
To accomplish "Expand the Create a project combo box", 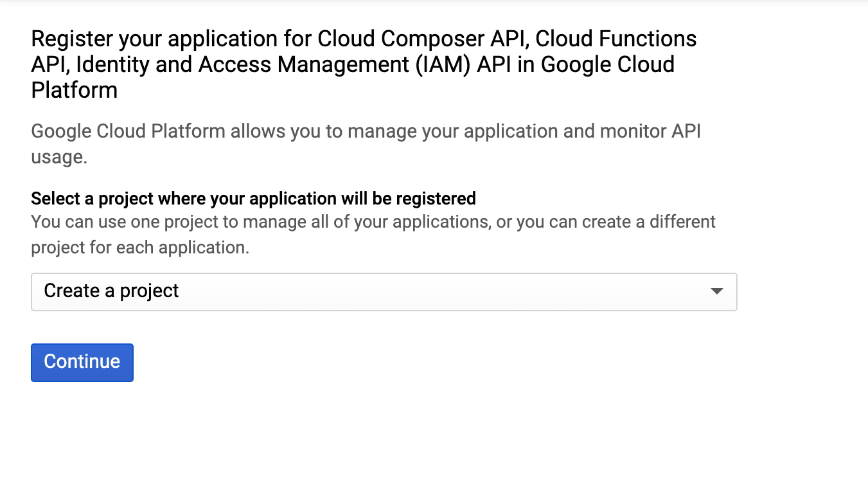I will (x=384, y=292).
